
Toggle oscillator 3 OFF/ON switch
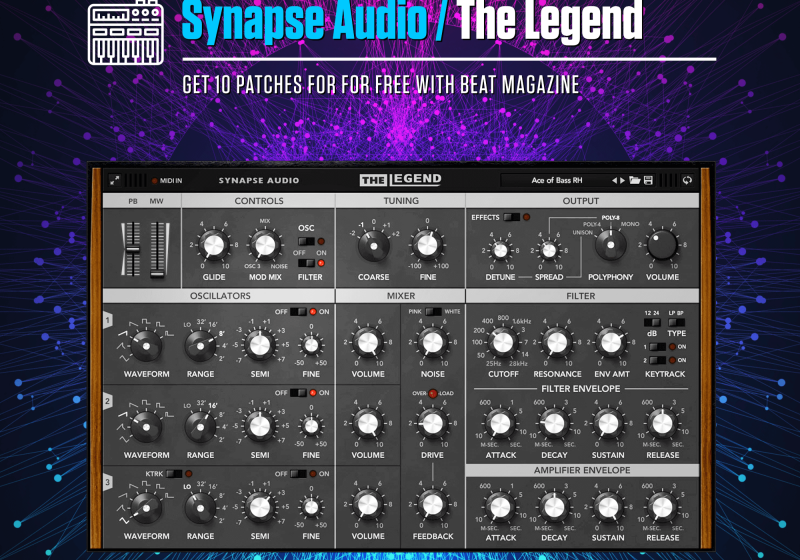pyautogui.click(x=298, y=474)
